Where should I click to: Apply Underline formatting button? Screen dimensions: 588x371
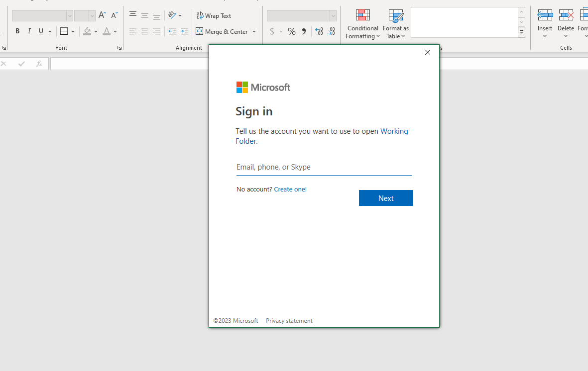pyautogui.click(x=41, y=31)
